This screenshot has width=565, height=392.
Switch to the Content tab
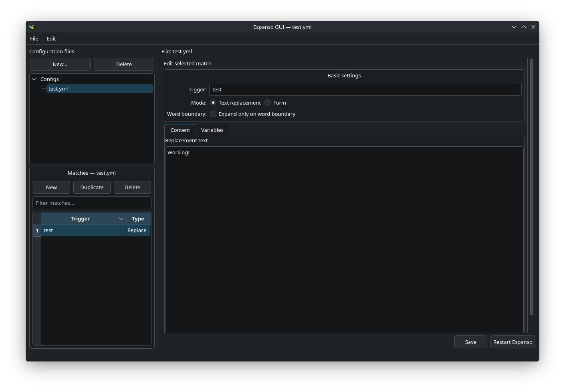[180, 130]
